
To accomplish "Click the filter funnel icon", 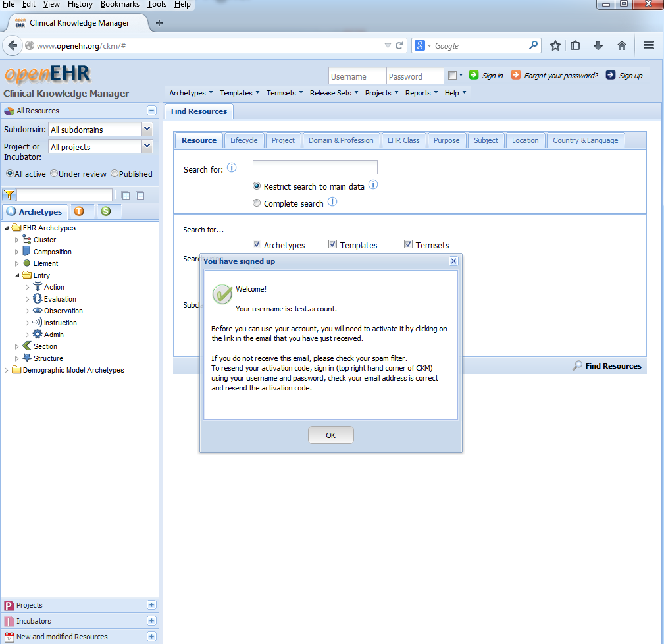I will 9,195.
